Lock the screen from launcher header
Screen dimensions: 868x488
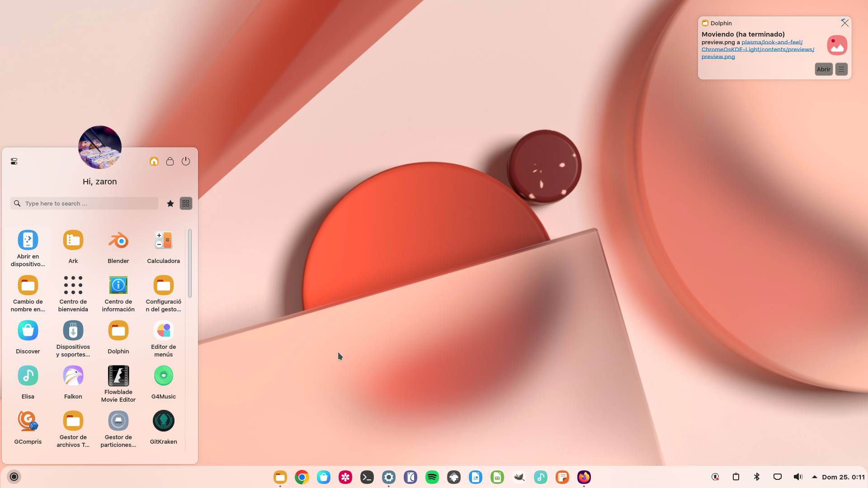click(170, 161)
